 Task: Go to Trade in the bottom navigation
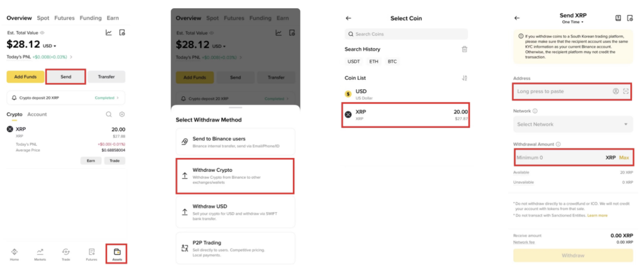pos(65,254)
